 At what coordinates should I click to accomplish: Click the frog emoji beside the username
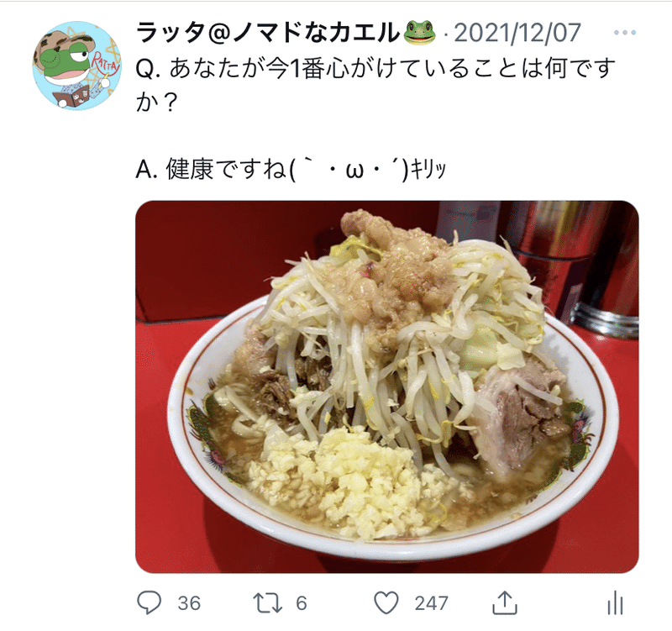click(419, 33)
